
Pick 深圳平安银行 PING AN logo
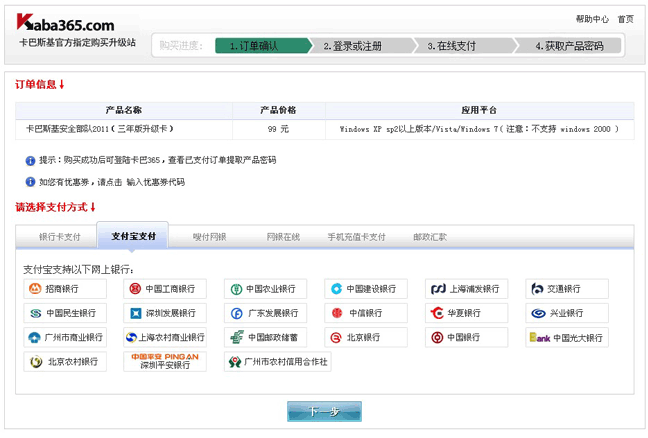pos(165,362)
